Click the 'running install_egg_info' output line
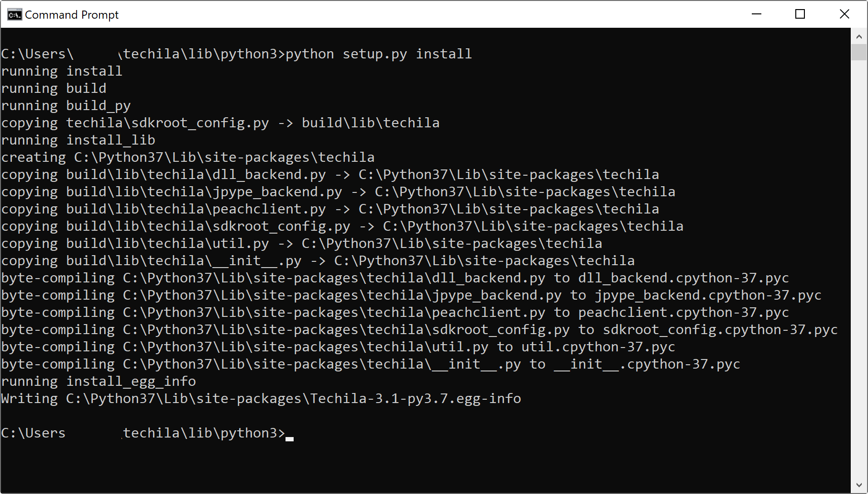This screenshot has height=494, width=868. (x=99, y=382)
